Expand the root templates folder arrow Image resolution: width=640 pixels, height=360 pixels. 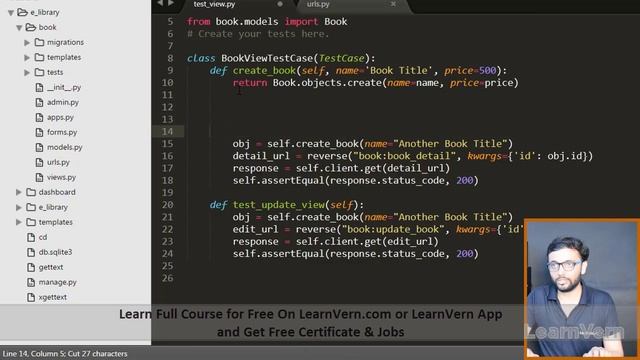pos(19,222)
